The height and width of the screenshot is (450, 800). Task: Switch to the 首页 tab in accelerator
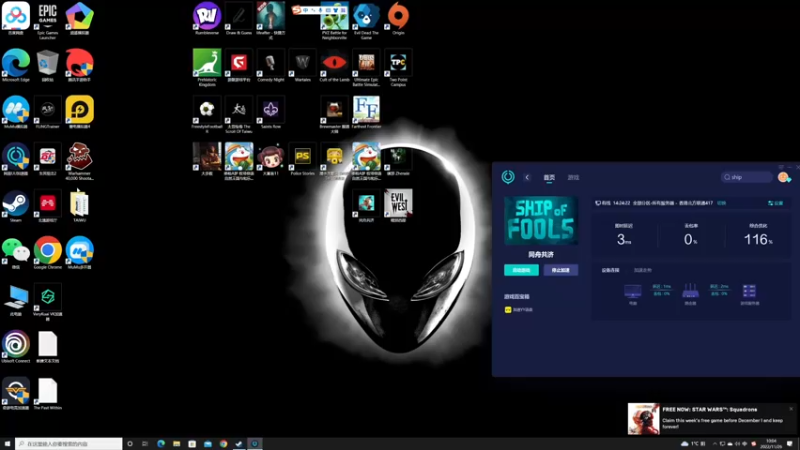[x=549, y=178]
